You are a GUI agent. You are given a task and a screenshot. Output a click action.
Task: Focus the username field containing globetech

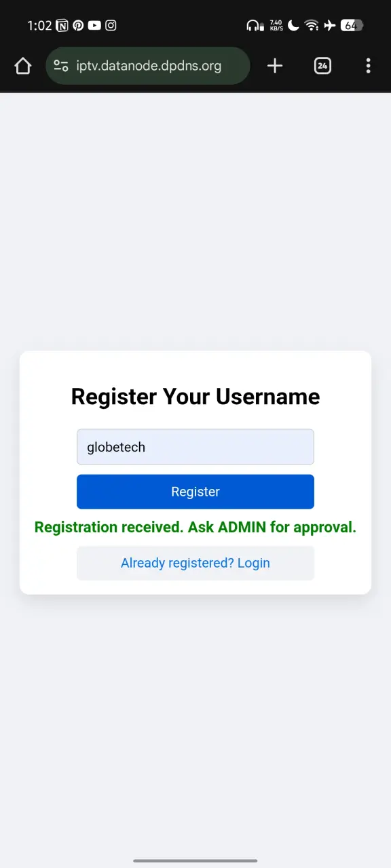pos(195,447)
